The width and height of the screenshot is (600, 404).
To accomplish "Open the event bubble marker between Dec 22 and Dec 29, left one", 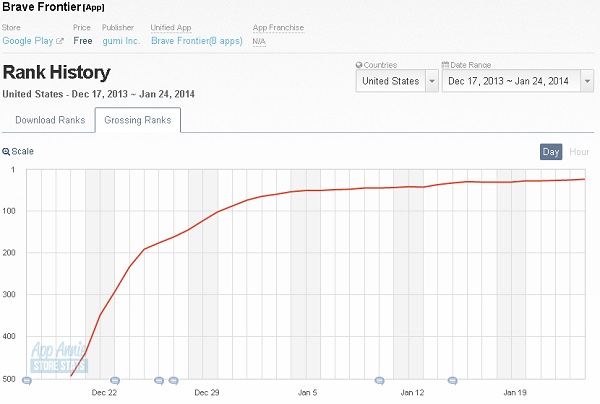I will click(x=159, y=381).
